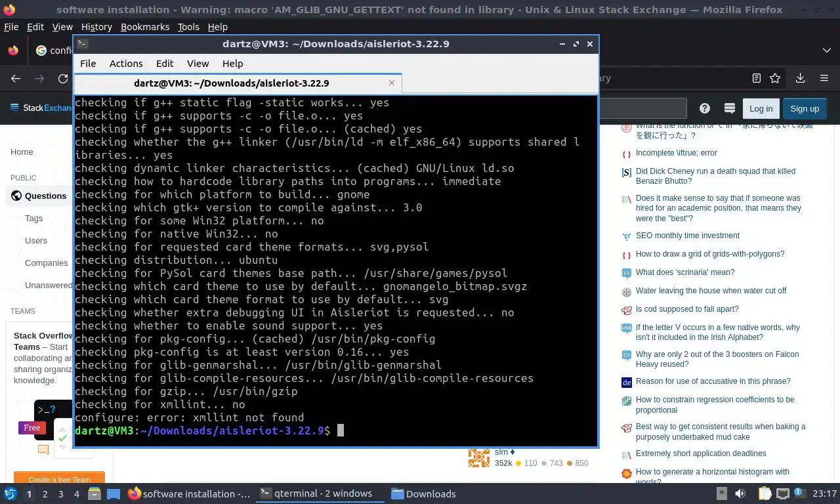Screen dimensions: 840x504
Task: Click 'Create a free Team' button
Action: (59, 479)
